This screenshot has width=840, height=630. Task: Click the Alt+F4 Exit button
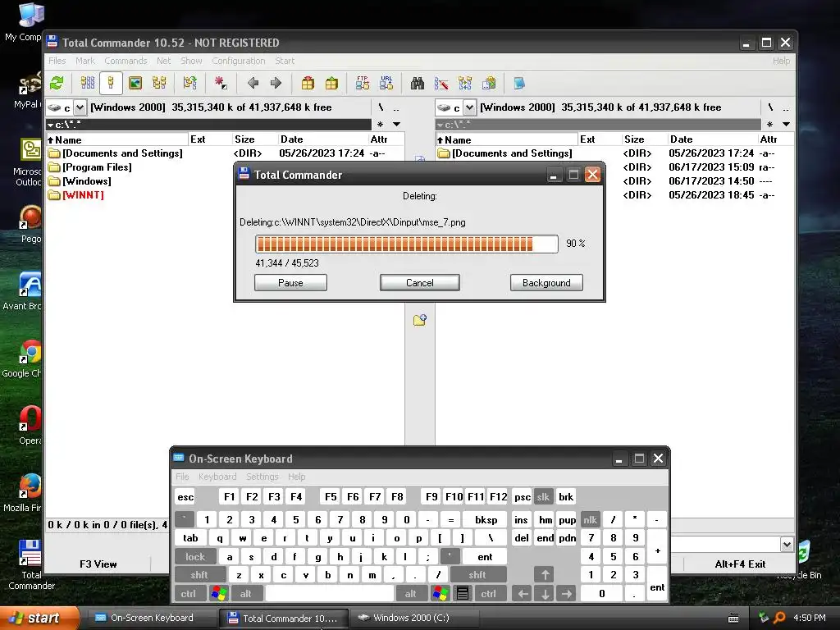tap(740, 564)
